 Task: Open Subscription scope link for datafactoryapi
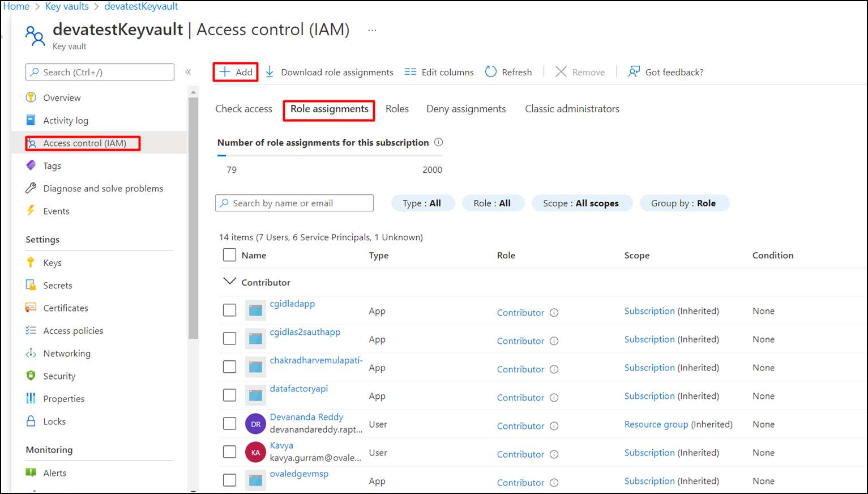[649, 396]
